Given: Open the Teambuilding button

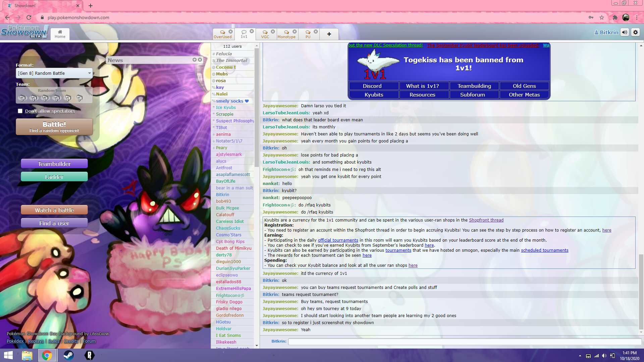Looking at the screenshot, I should coord(474,86).
